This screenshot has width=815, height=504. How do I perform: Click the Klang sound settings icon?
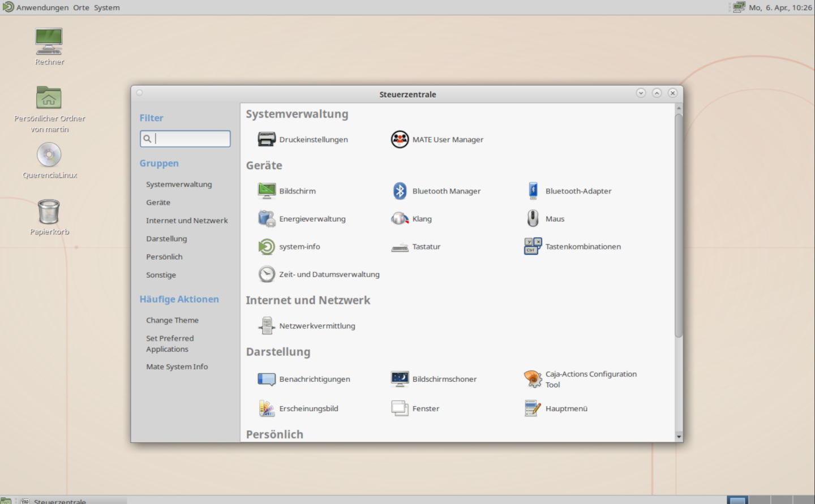[400, 219]
